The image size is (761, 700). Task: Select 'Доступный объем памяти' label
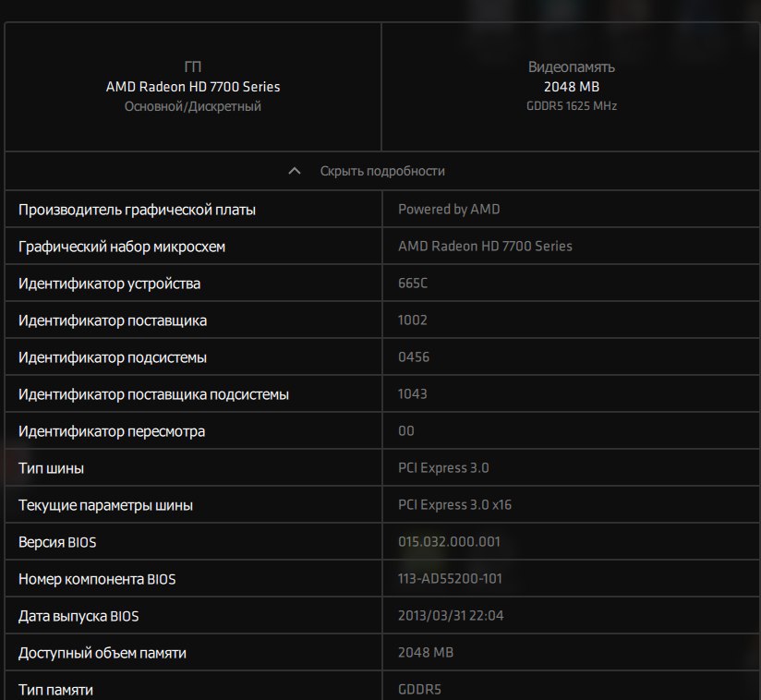click(x=103, y=652)
